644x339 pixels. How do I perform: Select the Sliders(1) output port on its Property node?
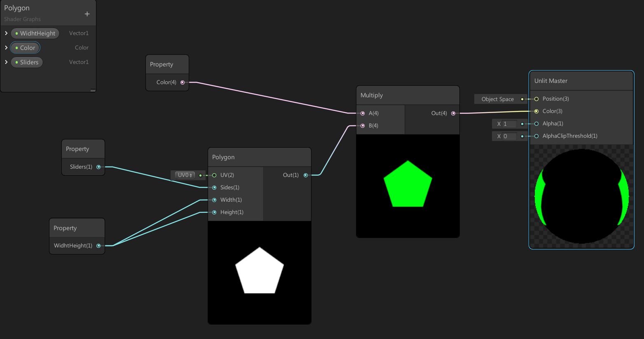coord(98,167)
